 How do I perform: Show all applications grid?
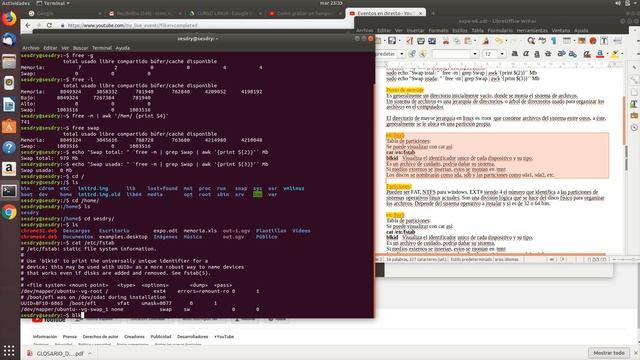click(9, 350)
